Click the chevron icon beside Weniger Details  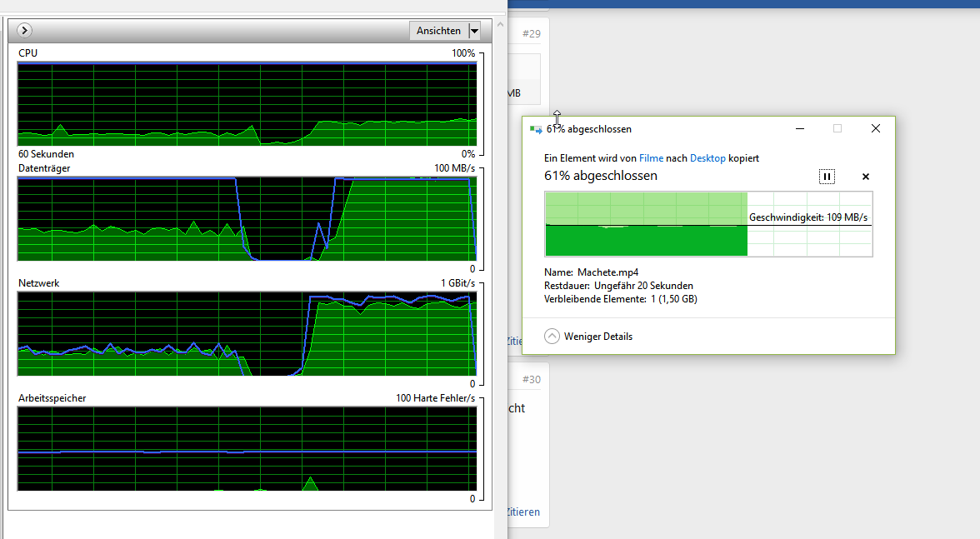click(x=552, y=336)
